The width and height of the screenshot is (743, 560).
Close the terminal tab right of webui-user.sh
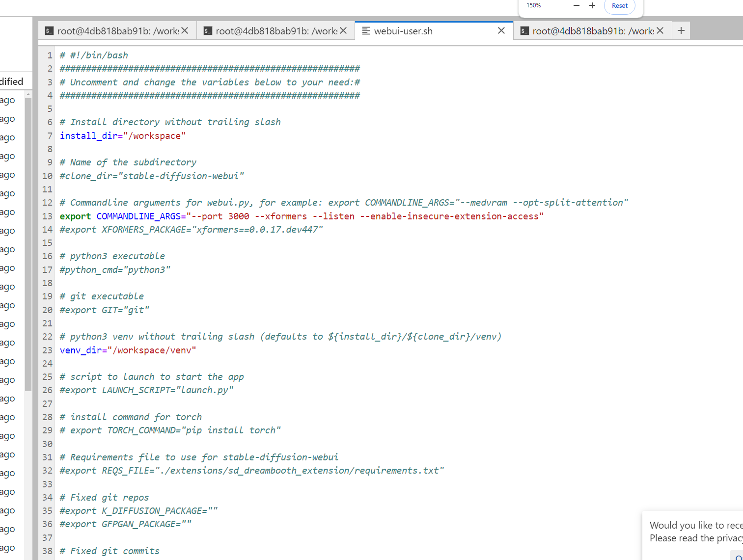(x=660, y=30)
